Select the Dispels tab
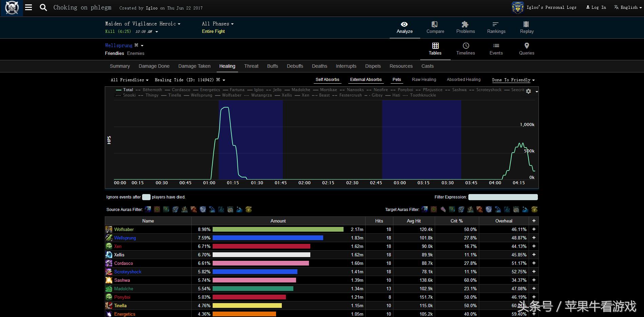 click(373, 66)
